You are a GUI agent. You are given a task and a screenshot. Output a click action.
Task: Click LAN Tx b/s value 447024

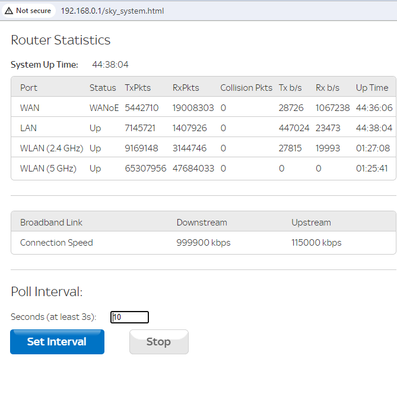coord(294,128)
